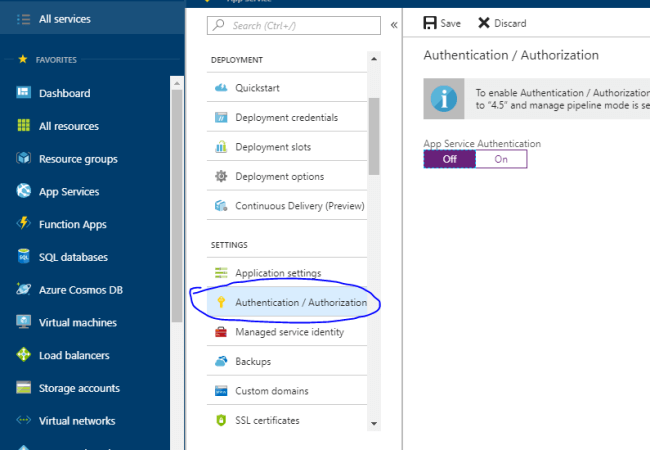
Task: Click the Deployment credentials icon
Action: [x=221, y=117]
